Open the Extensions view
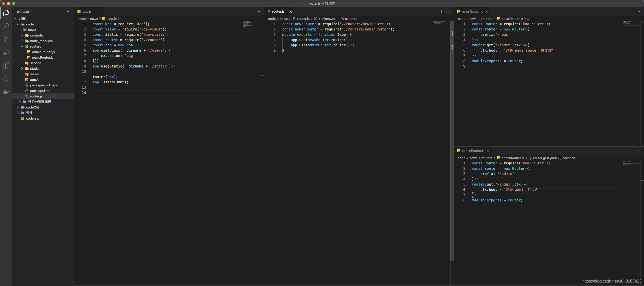 (x=6, y=65)
